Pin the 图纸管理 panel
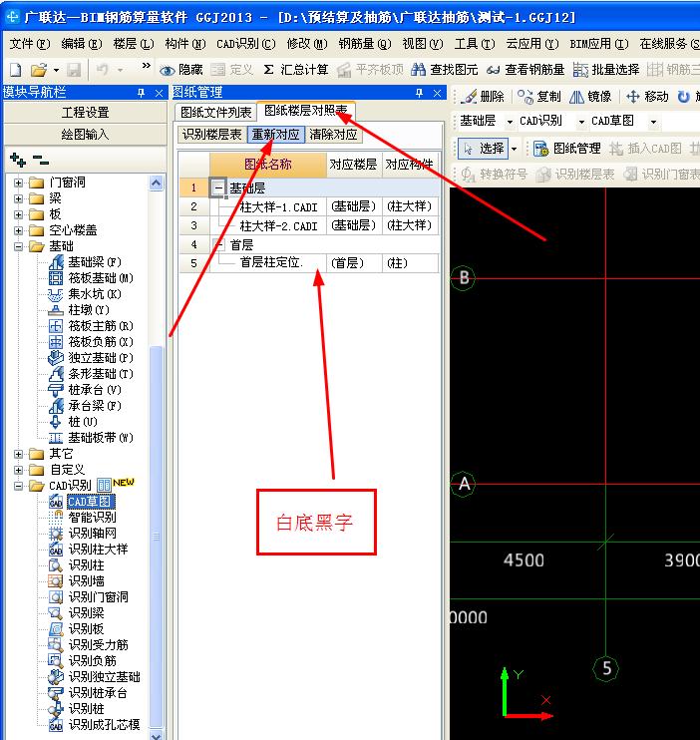Screen dimensions: 700x740 tap(419, 93)
